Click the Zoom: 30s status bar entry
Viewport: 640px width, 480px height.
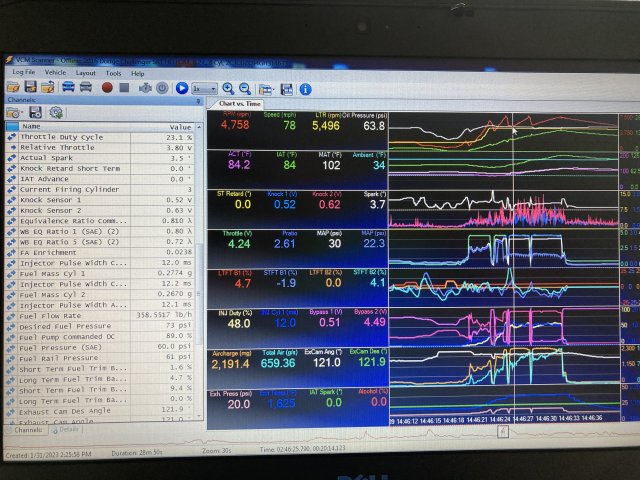(x=217, y=451)
